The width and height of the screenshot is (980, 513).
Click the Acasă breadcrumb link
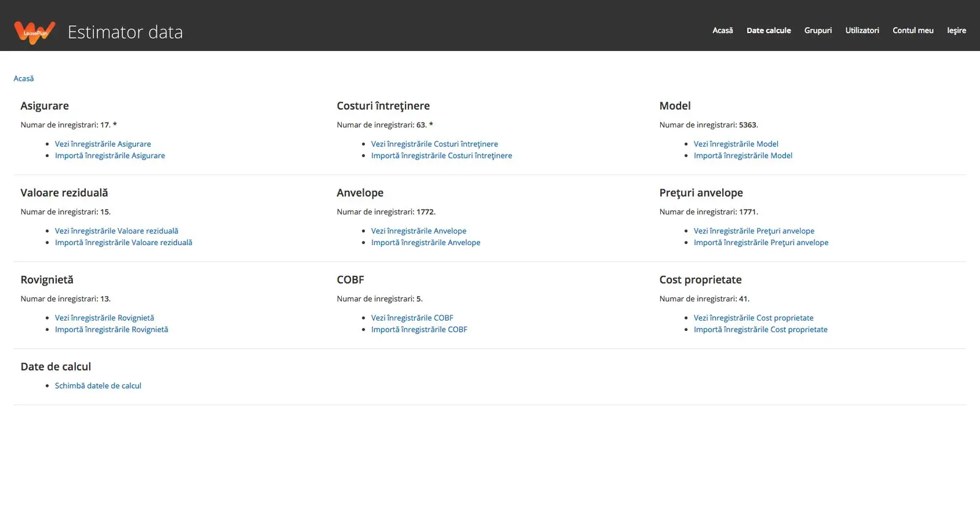point(24,78)
